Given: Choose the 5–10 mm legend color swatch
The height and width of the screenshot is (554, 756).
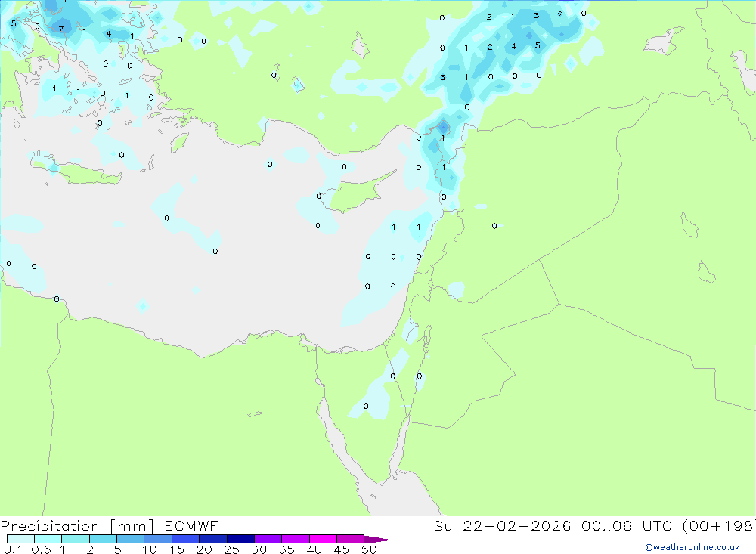Looking at the screenshot, I should 130,539.
